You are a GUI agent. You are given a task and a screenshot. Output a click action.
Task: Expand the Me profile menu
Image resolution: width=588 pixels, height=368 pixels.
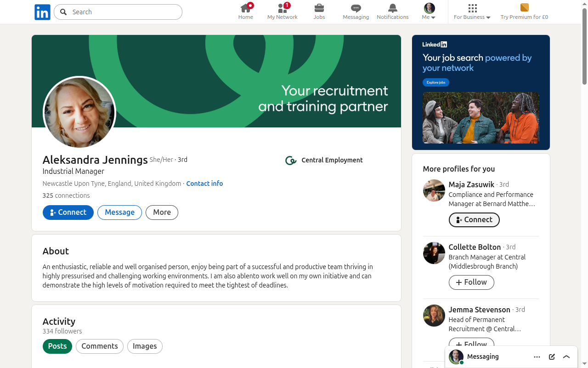[429, 12]
